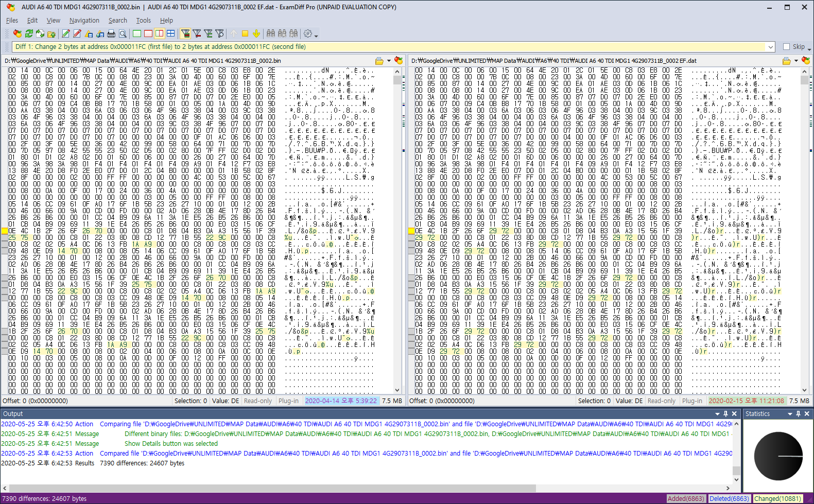This screenshot has height=504, width=814.
Task: Click the left pane 2020-04-14 timestamp
Action: (x=341, y=401)
